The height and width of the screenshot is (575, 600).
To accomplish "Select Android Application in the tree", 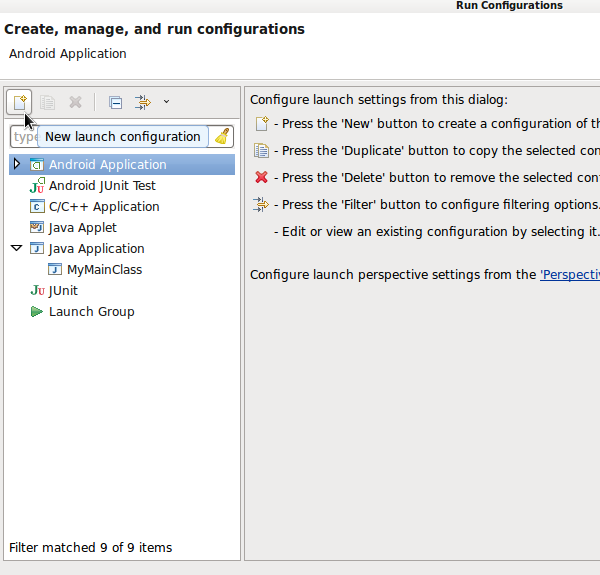I will pos(107,164).
